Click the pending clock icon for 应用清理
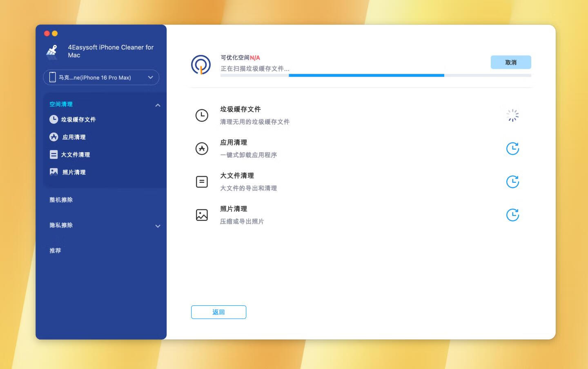Image resolution: width=588 pixels, height=369 pixels. pos(512,149)
